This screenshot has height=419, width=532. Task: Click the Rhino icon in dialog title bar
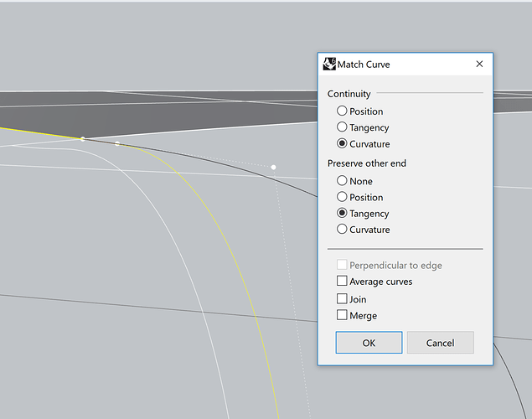click(x=329, y=64)
